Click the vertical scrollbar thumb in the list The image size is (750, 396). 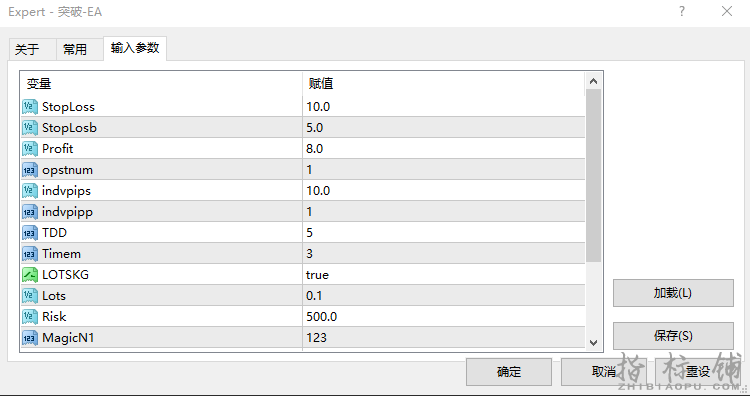tap(594, 176)
